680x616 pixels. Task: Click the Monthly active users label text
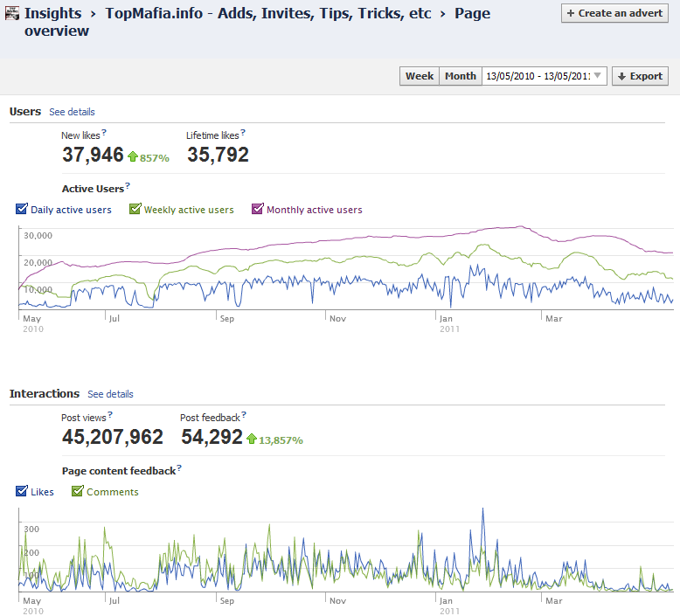coord(315,210)
